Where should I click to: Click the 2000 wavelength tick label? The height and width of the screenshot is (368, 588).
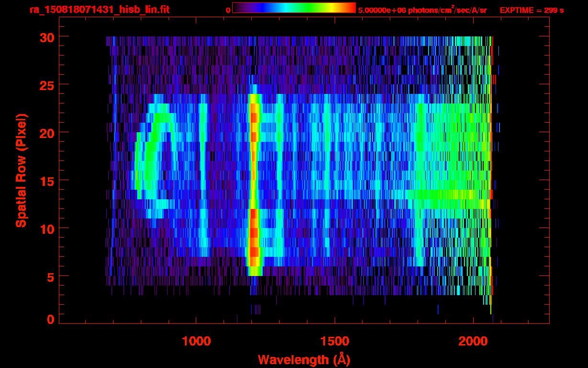coord(473,341)
